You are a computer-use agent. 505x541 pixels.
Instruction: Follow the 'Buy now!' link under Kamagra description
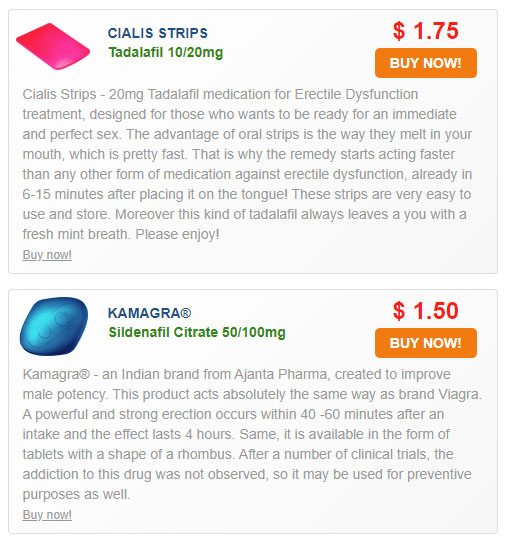[x=47, y=515]
